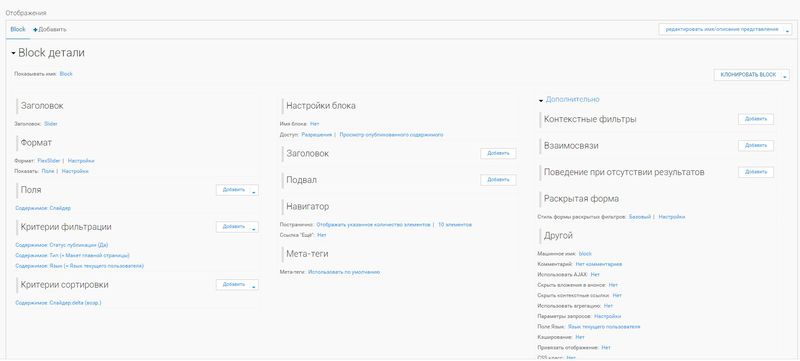Click Добавить in Критерии фильтрации section
This screenshot has height=361, width=800.
(x=234, y=226)
